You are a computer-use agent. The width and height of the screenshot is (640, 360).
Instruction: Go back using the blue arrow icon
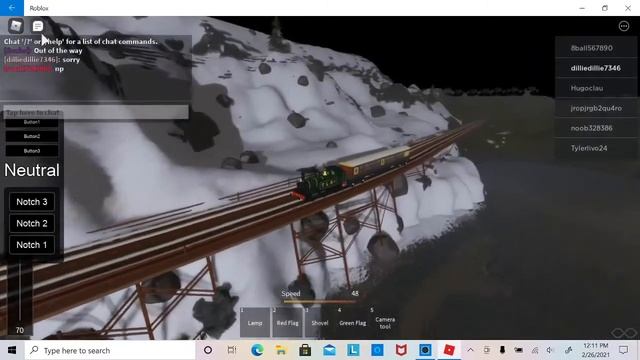[12, 8]
